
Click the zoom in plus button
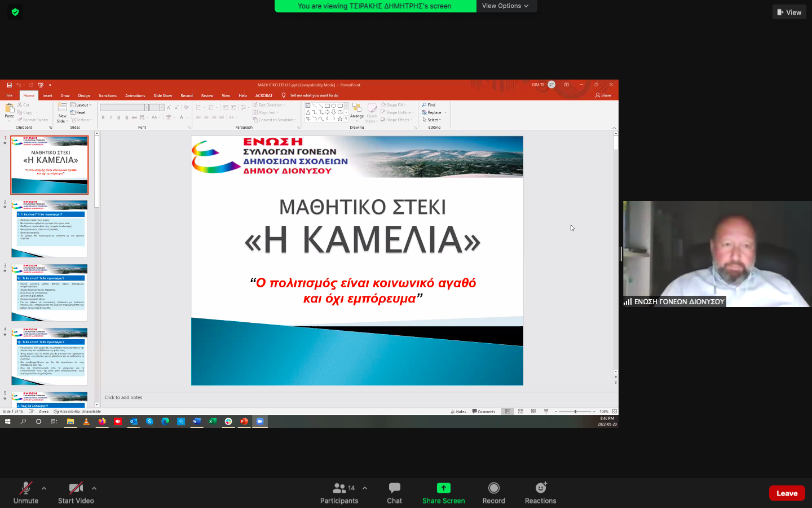[x=594, y=411]
